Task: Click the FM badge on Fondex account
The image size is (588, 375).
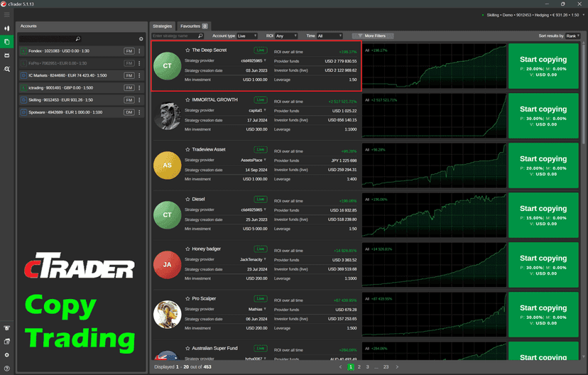Action: click(x=129, y=51)
